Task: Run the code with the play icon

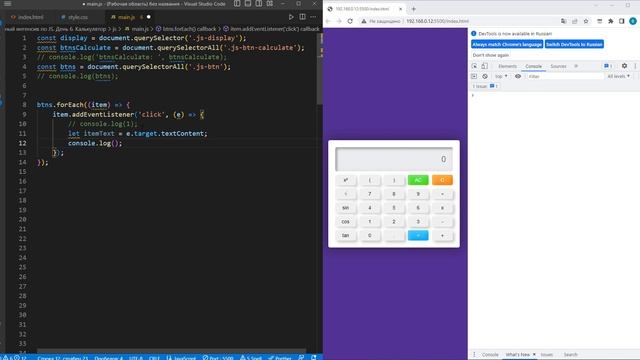Action: 291,17
